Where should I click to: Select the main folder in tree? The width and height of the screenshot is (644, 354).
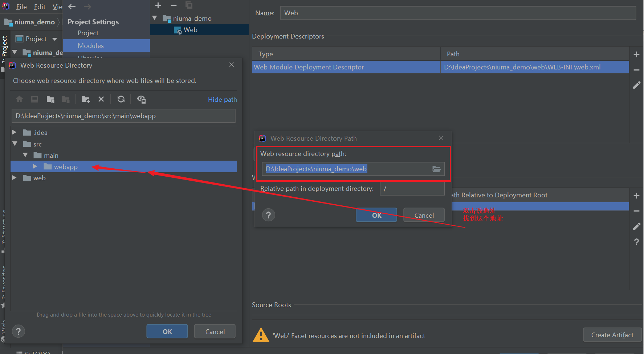[x=51, y=156]
